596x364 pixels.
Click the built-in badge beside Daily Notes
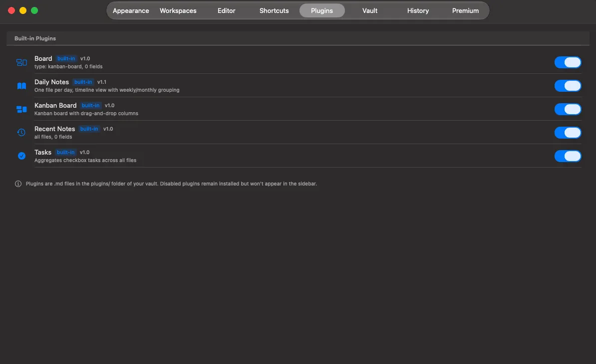(x=83, y=82)
